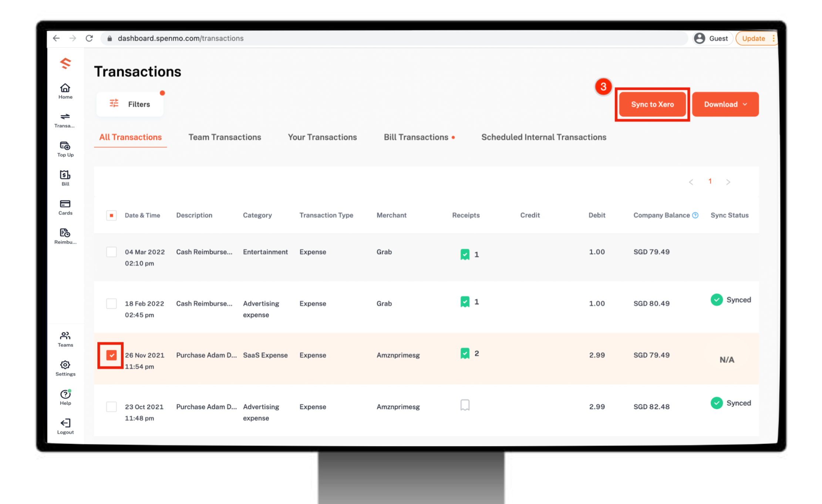
Task: Expand the Download dropdown button
Action: [725, 104]
